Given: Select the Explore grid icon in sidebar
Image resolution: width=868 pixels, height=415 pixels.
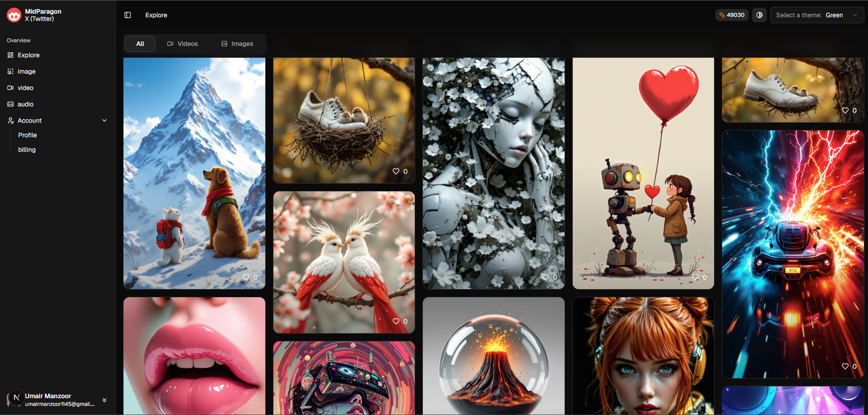Looking at the screenshot, I should point(10,55).
